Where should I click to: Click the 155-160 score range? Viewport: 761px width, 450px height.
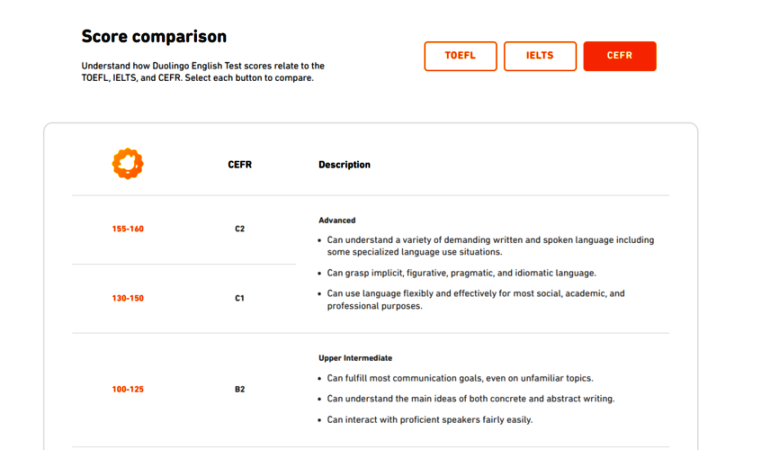[x=128, y=229]
